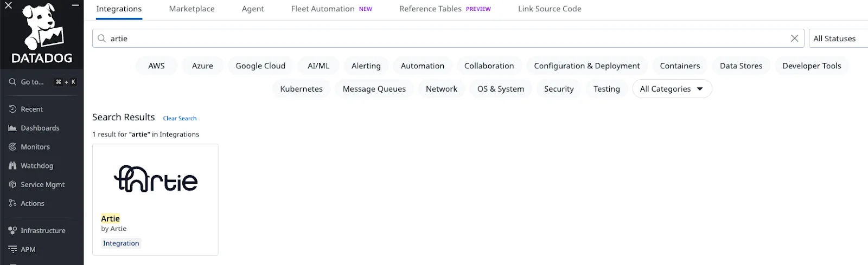Screen dimensions: 868x265
Task: Filter by Message Queues category
Action: pos(374,89)
